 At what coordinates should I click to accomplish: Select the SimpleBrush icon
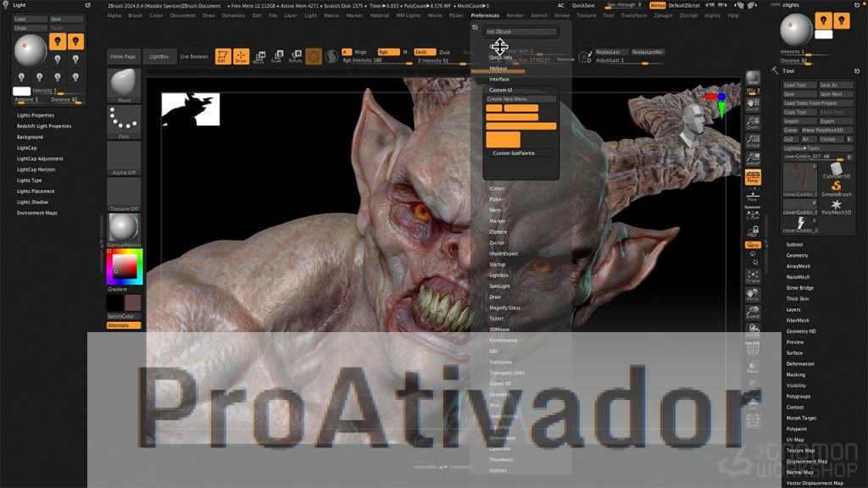coord(835,186)
